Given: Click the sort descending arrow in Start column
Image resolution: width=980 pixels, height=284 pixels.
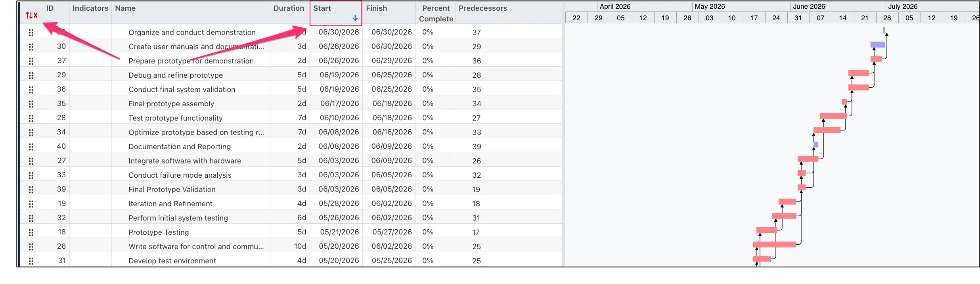Looking at the screenshot, I should coord(355,18).
